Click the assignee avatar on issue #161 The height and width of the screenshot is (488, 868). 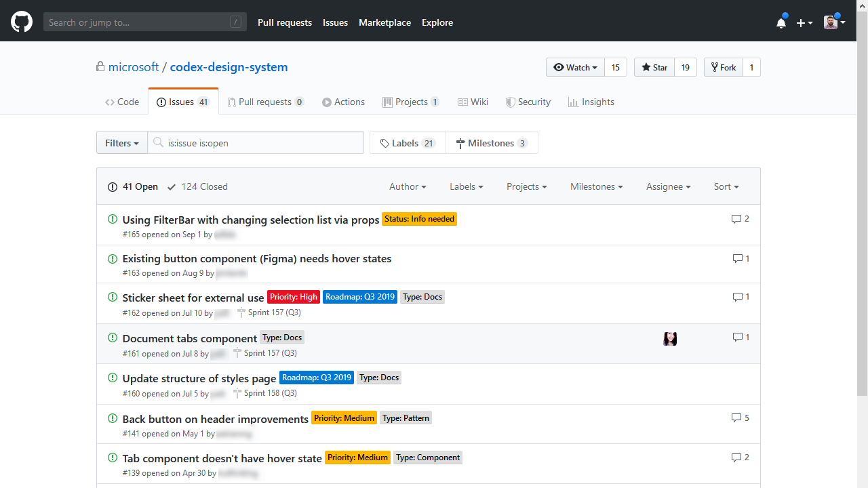click(x=670, y=339)
